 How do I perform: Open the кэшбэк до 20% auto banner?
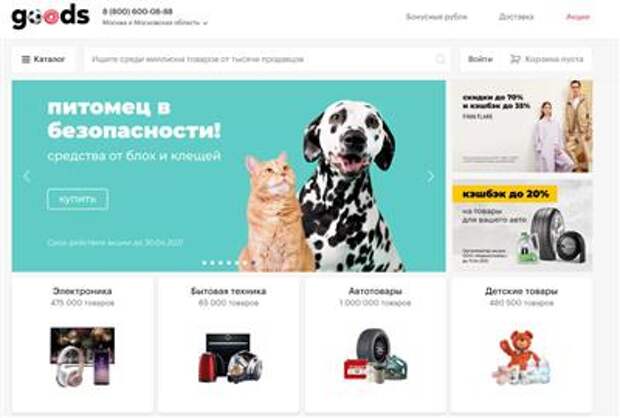[x=522, y=225]
